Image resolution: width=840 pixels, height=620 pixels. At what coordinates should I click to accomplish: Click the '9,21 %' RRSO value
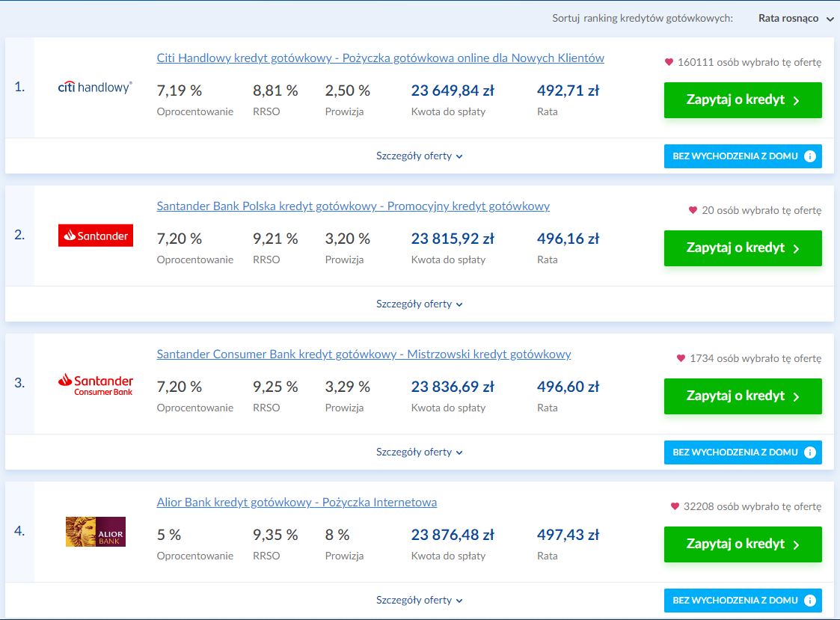tap(275, 239)
